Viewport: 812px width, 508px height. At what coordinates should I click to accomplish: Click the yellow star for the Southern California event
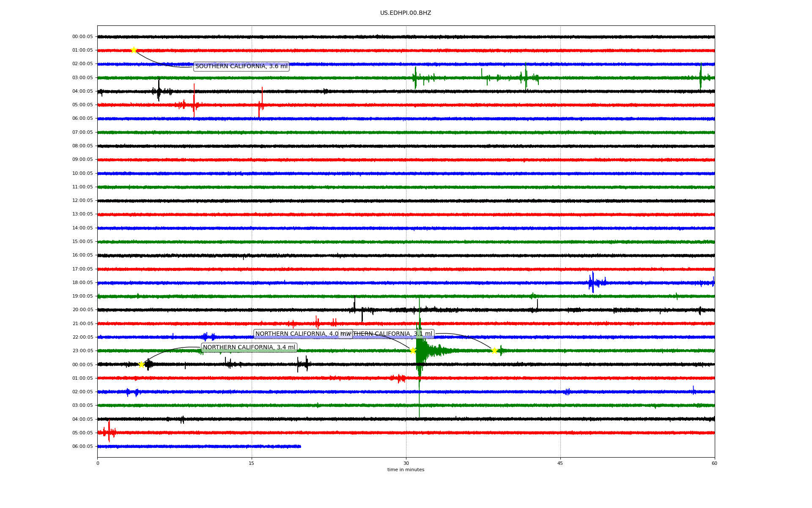134,50
